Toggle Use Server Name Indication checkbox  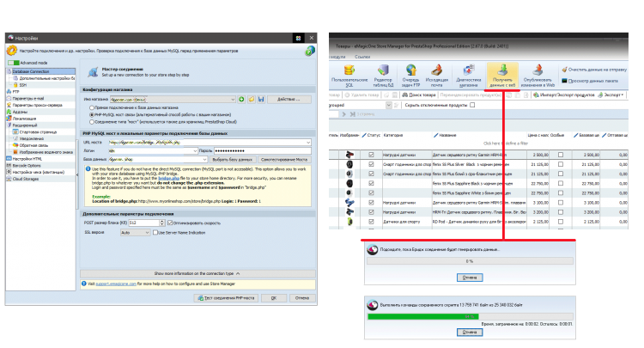(x=158, y=232)
